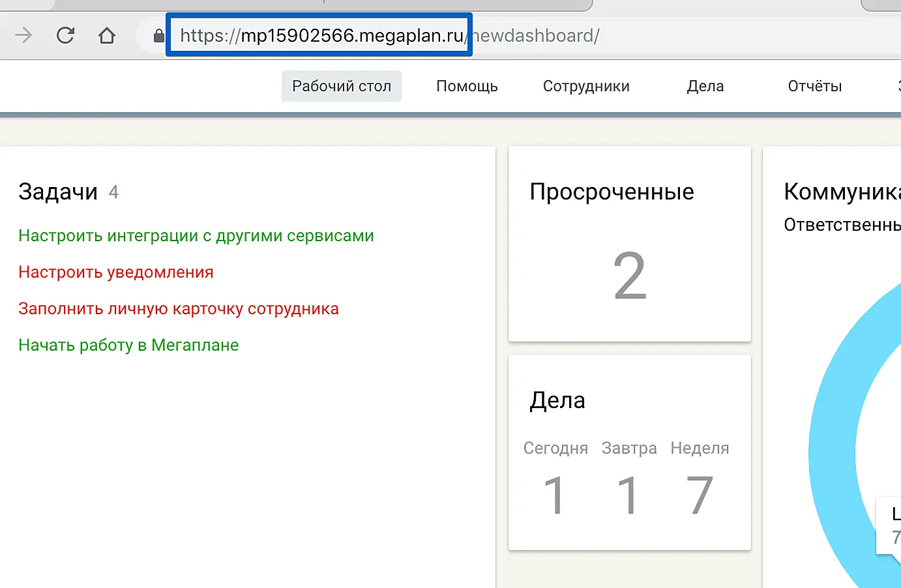Open the red task Настроить уведомления

click(x=116, y=272)
